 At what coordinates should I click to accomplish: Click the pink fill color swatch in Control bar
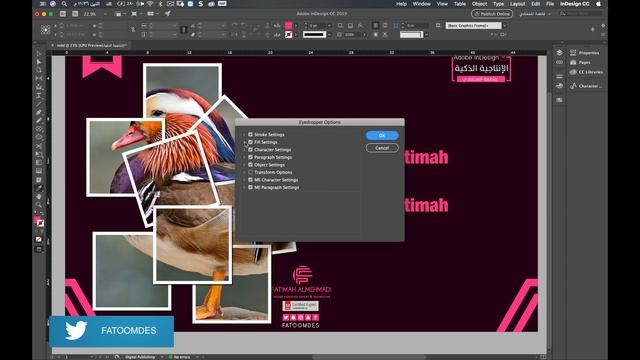289,25
